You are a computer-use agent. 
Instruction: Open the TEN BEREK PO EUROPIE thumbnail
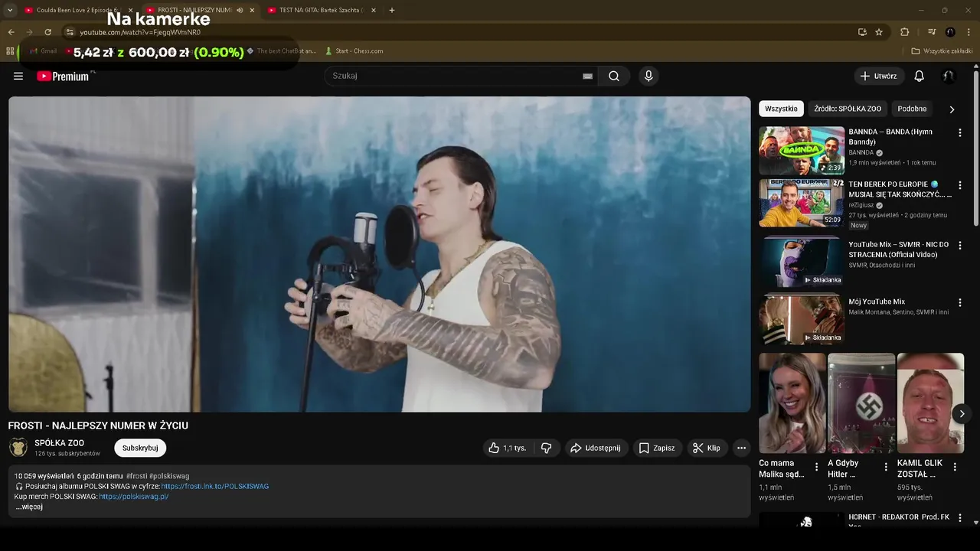pos(802,203)
